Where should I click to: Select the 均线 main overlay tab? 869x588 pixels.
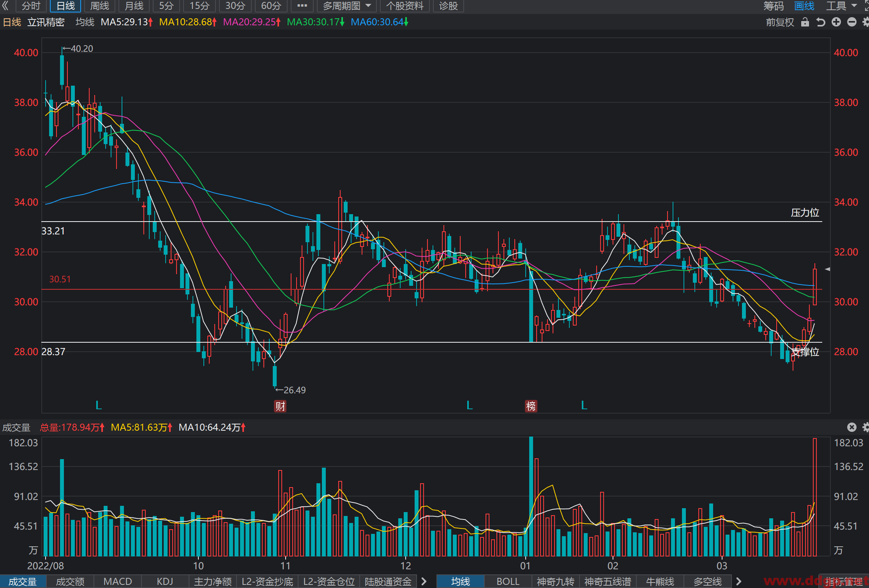[x=461, y=581]
